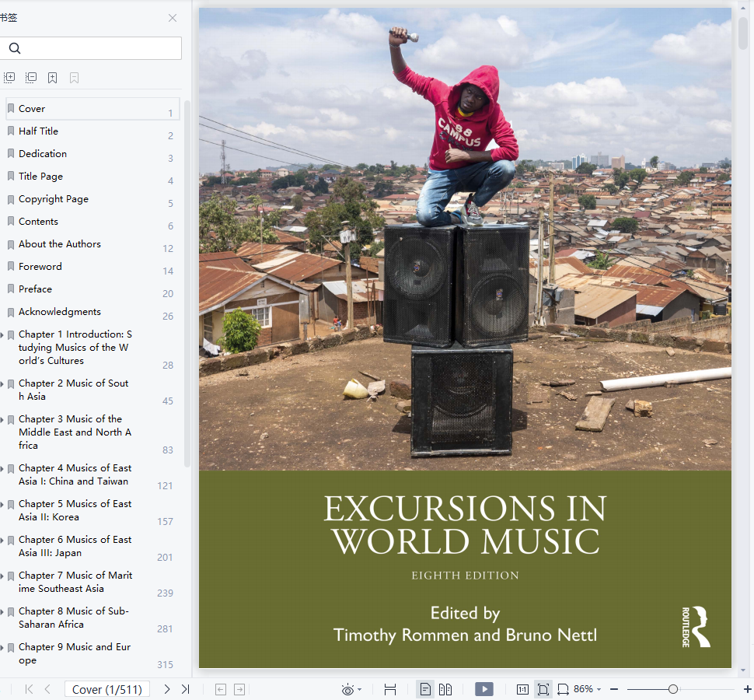The image size is (754, 700).
Task: Expand the Chapter 8 Sub-Saharan Africa bookmark
Action: coord(2,612)
